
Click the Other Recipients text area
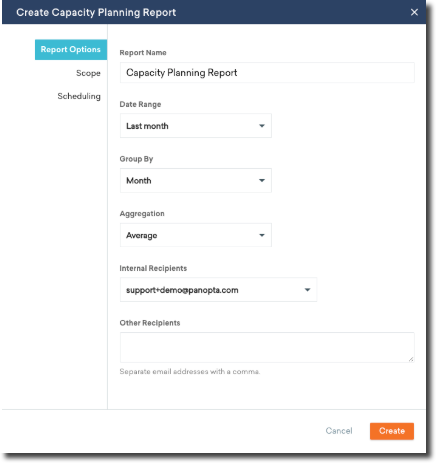(x=267, y=347)
